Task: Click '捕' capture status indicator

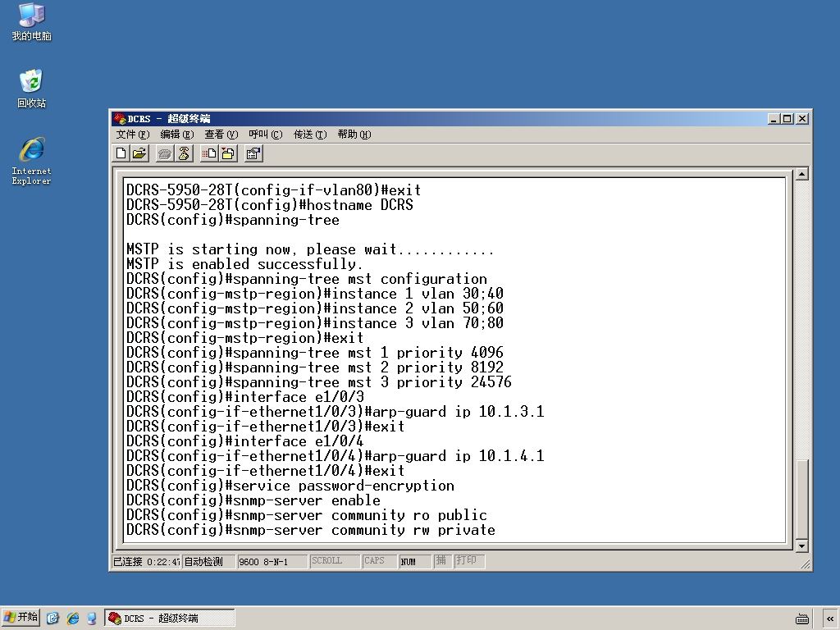Action: 442,561
